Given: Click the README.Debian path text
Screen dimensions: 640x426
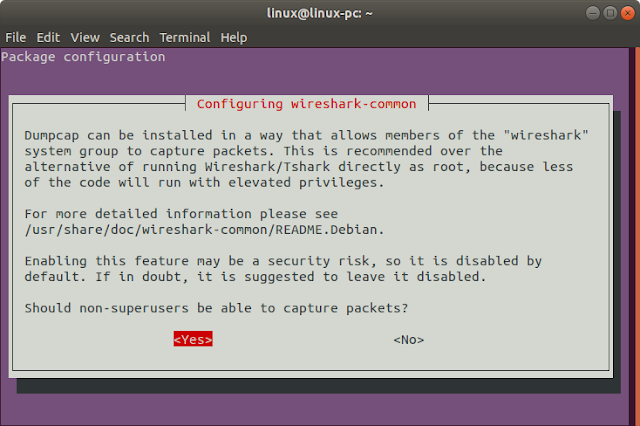Looking at the screenshot, I should point(204,230).
